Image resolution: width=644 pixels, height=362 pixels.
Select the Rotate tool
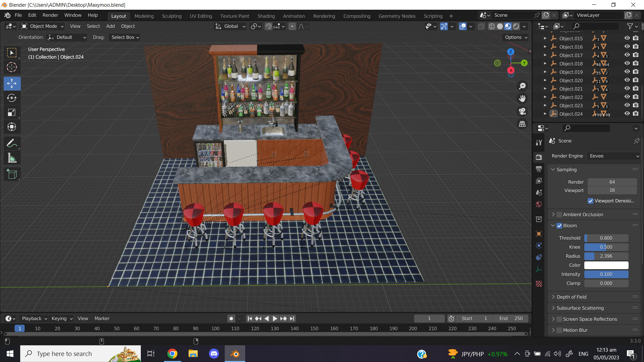[12, 98]
